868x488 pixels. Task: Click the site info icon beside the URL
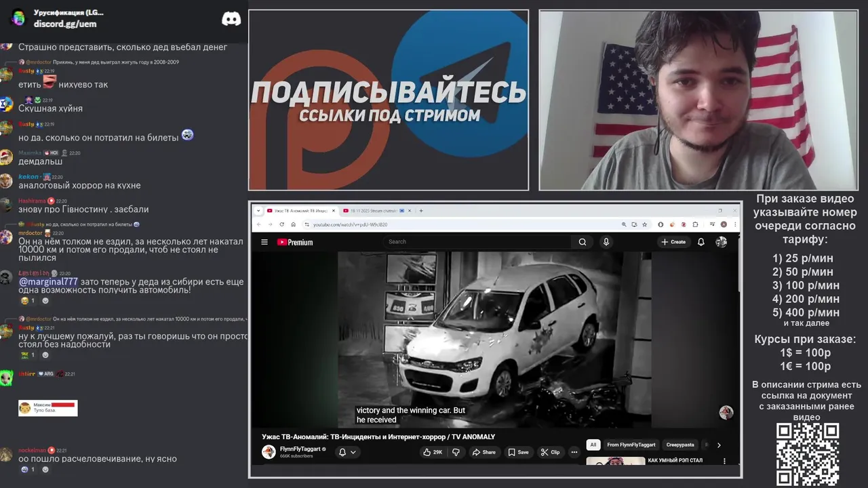pyautogui.click(x=307, y=224)
